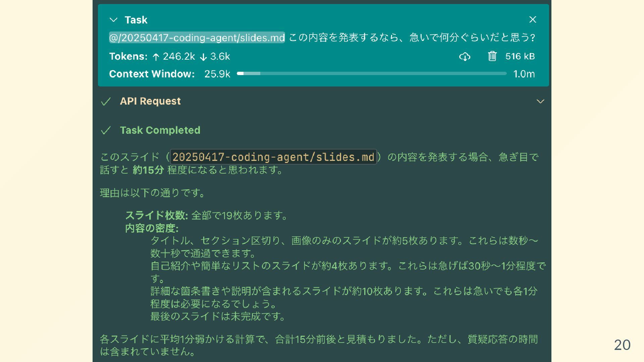Open inline code path 20250417-coding-agent/slides.md
644x362 pixels.
point(273,157)
